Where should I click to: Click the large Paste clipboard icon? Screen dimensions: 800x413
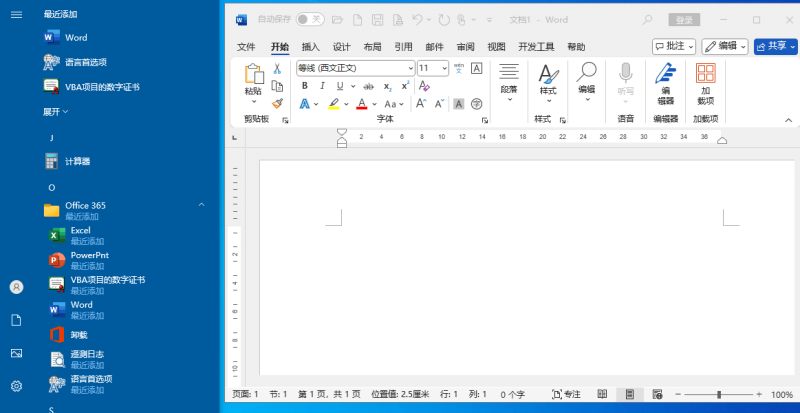click(254, 74)
